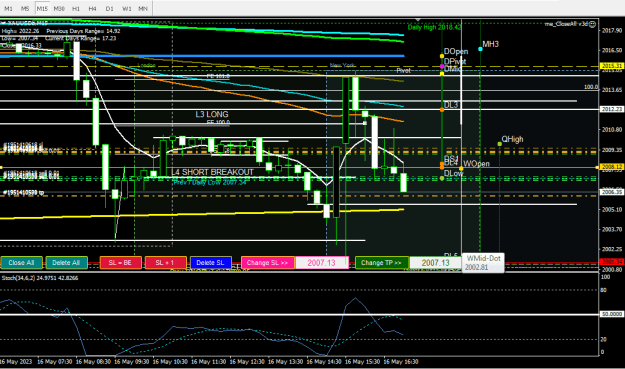Viewport: 625px width, 369px height.
Task: Click the Previous Days Range 14.92 text
Action: pos(83,31)
